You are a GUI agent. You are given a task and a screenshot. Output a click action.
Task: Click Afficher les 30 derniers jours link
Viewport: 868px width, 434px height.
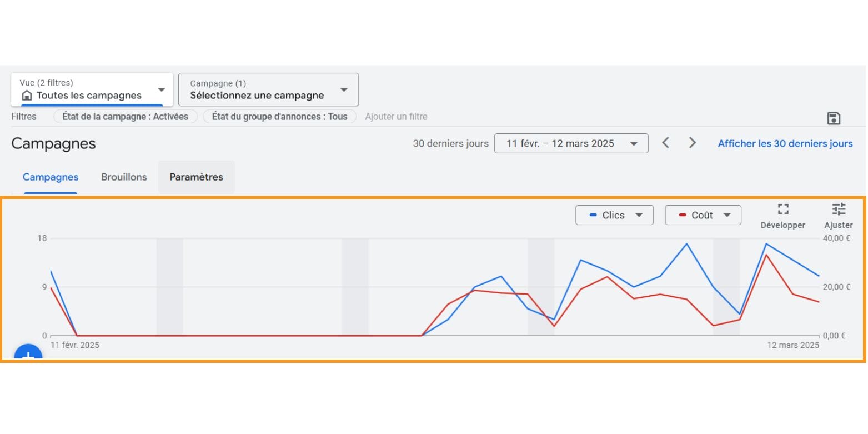[785, 143]
